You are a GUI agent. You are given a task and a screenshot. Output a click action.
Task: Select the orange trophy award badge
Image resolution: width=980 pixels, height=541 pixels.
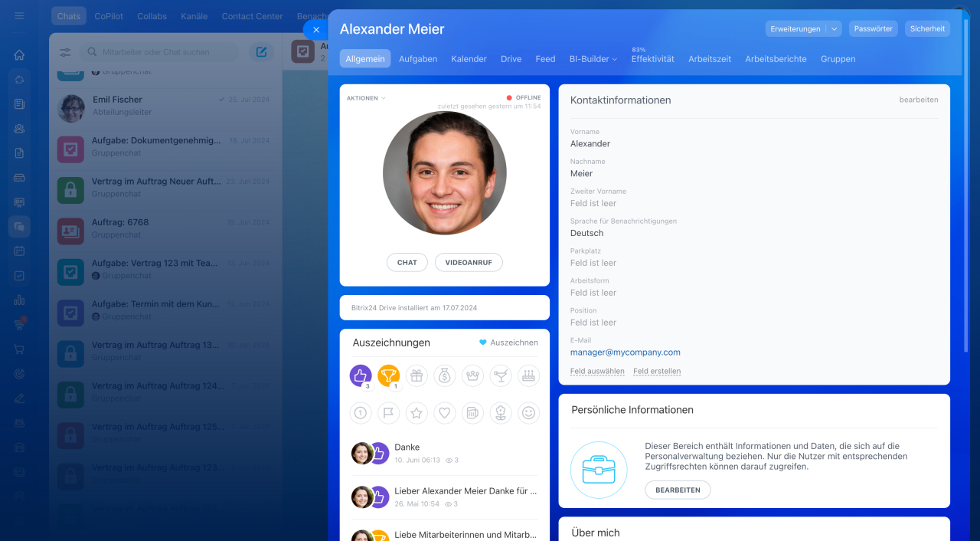tap(389, 375)
